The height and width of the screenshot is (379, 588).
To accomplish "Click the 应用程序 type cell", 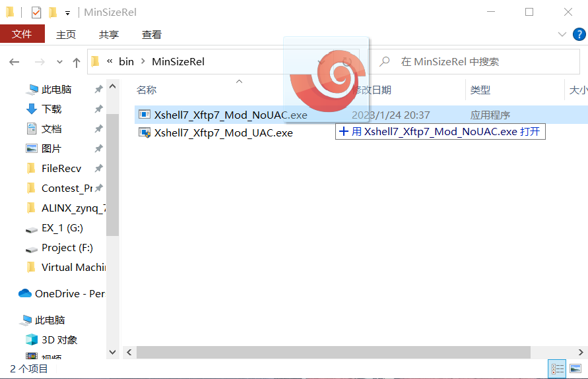I will tap(490, 115).
